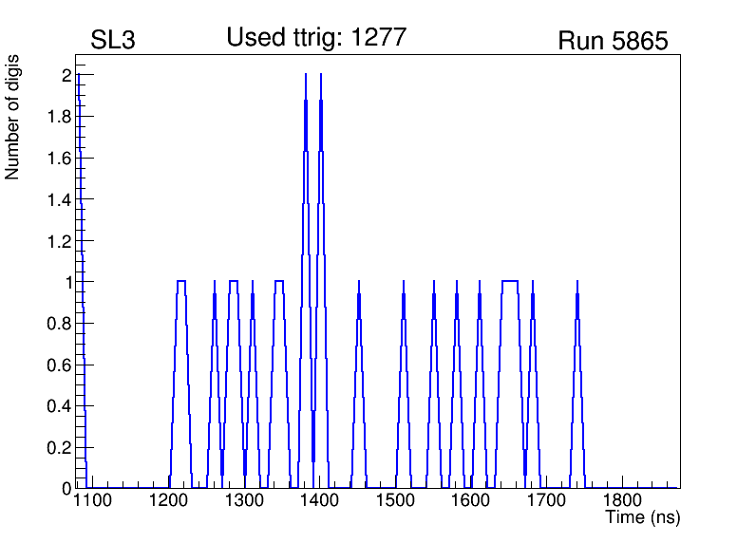Click the SL3 label above the plot
Viewport: 756px width, 543px height.
coord(112,42)
